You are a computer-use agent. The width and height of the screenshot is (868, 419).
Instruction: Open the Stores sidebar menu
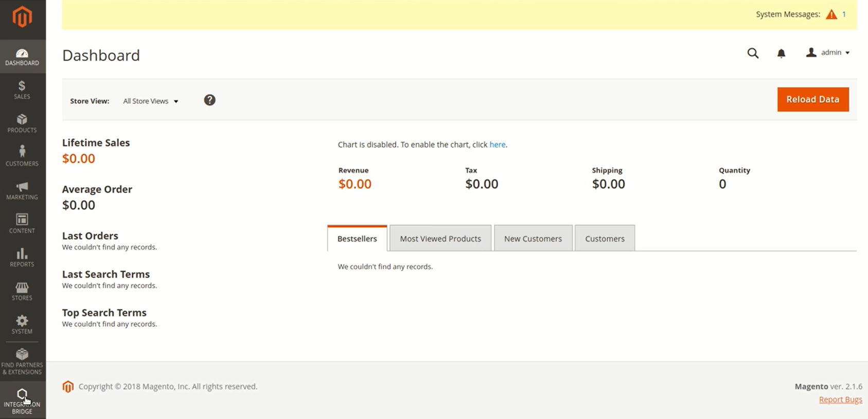coord(22,291)
